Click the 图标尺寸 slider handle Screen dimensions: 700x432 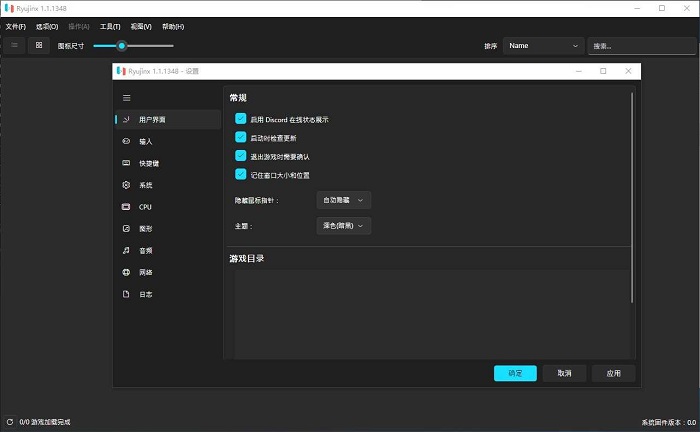121,46
